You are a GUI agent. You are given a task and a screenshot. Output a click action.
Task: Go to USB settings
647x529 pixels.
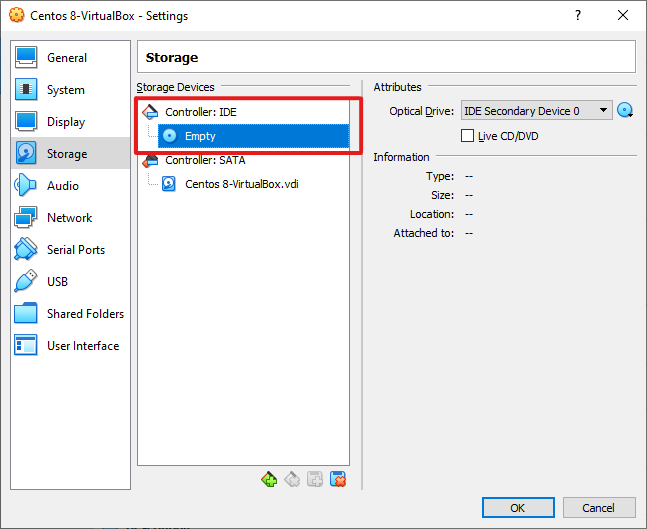(71, 281)
